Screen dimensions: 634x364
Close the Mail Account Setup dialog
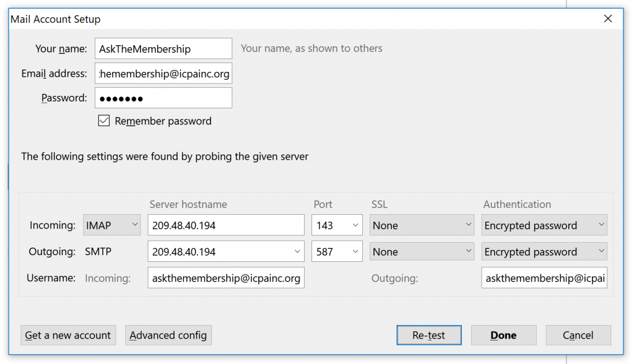coord(608,19)
